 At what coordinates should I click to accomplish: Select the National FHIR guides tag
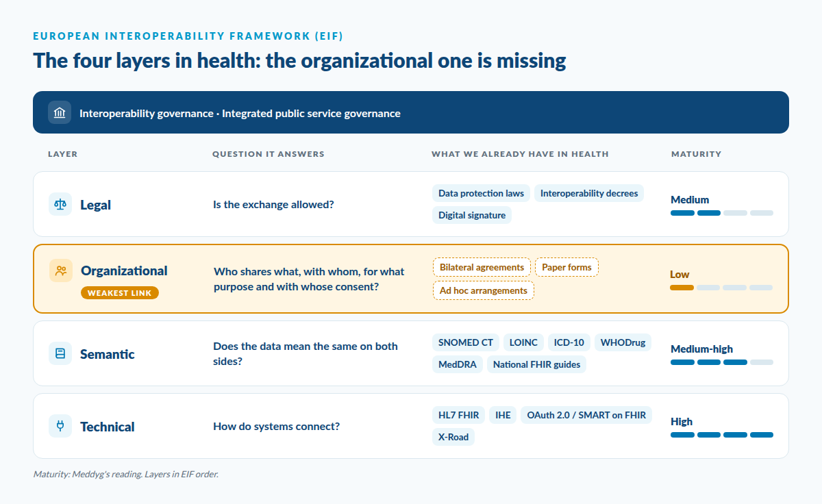[536, 364]
